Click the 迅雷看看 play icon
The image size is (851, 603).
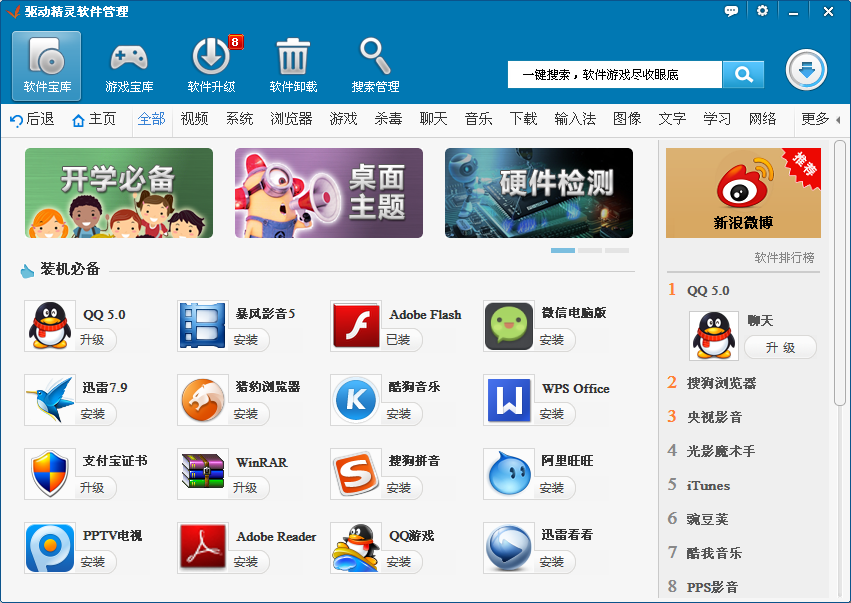[509, 548]
